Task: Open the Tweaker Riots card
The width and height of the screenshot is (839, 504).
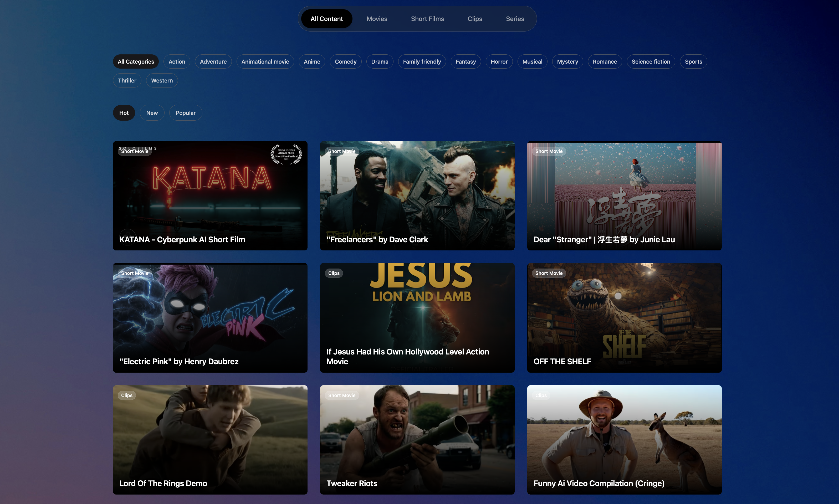Action: point(417,439)
